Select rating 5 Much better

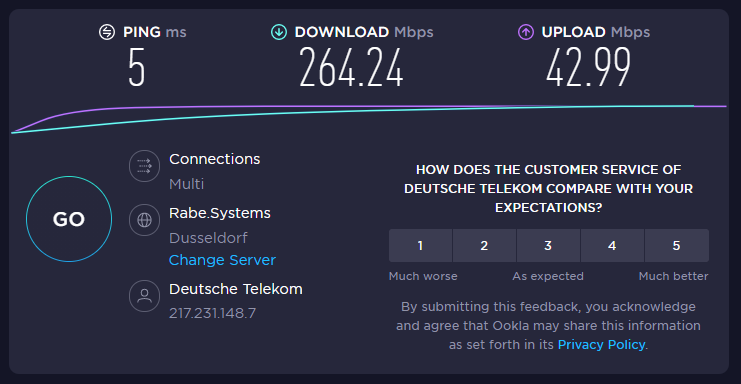coord(676,246)
